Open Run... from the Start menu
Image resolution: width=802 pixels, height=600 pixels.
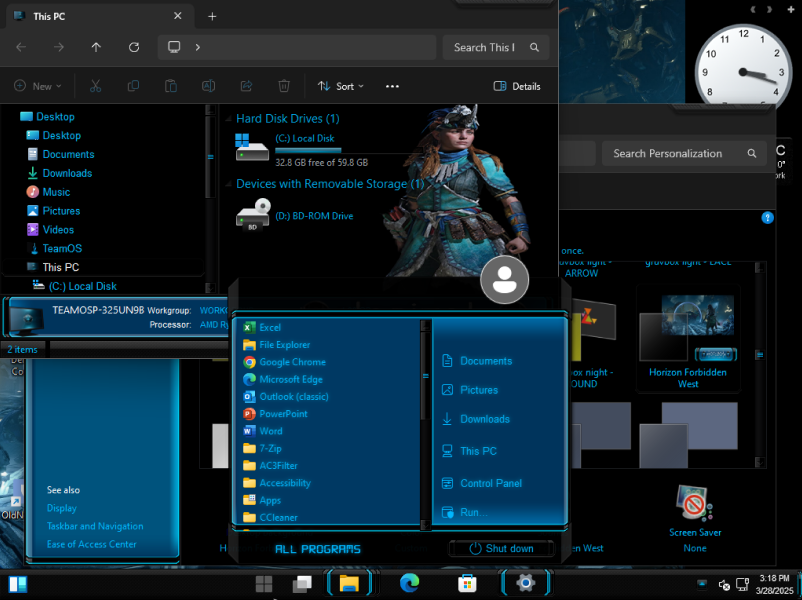[464, 513]
